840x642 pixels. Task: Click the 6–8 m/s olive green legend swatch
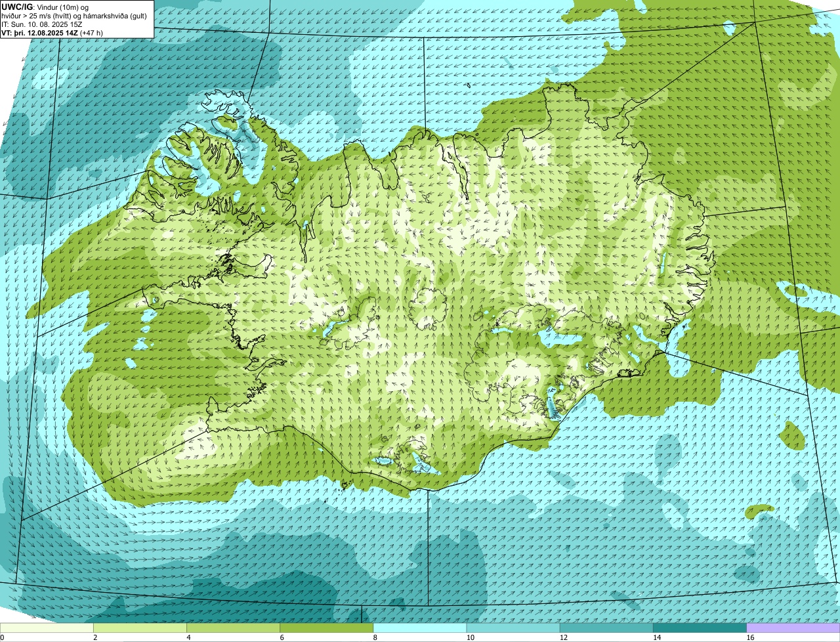(326, 628)
